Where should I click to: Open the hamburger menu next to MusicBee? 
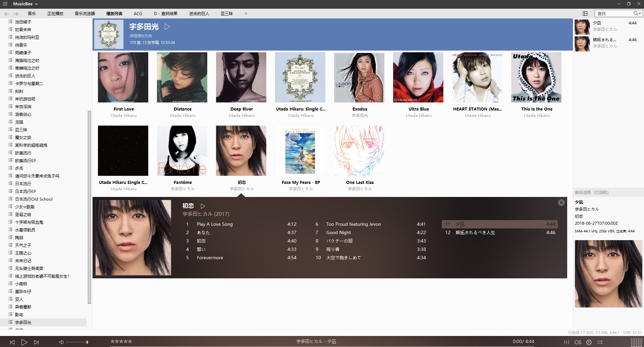point(5,4)
